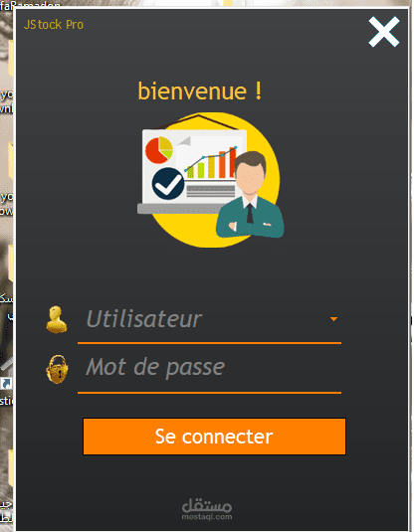Image resolution: width=414 pixels, height=532 pixels.
Task: Expand the Utilisateur dropdown arrow
Action: coord(333,319)
